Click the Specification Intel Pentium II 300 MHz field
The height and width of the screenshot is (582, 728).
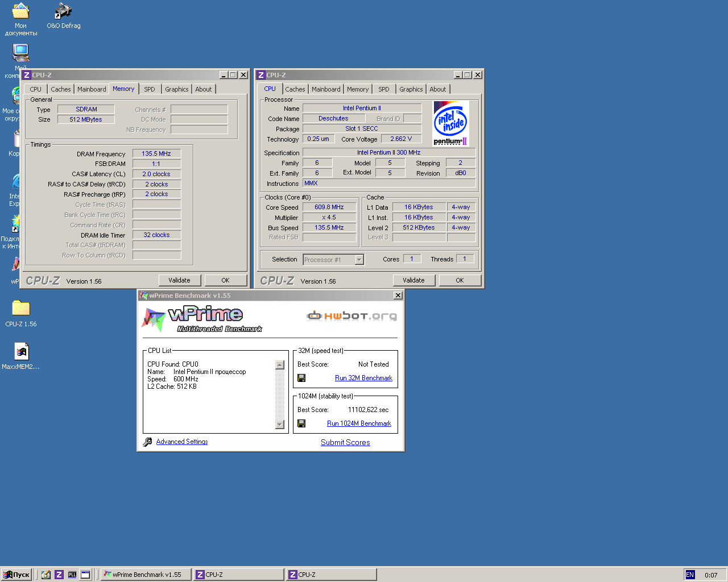[x=389, y=152]
